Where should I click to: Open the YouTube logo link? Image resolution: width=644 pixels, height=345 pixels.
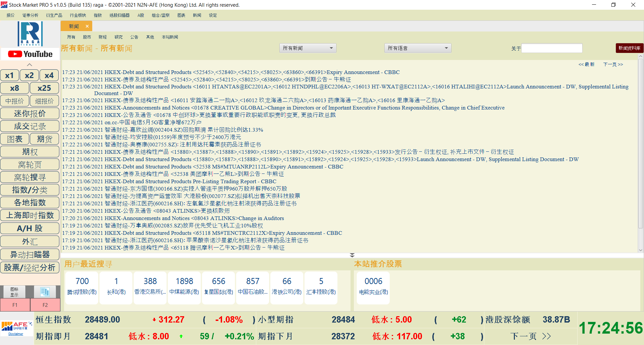(30, 54)
